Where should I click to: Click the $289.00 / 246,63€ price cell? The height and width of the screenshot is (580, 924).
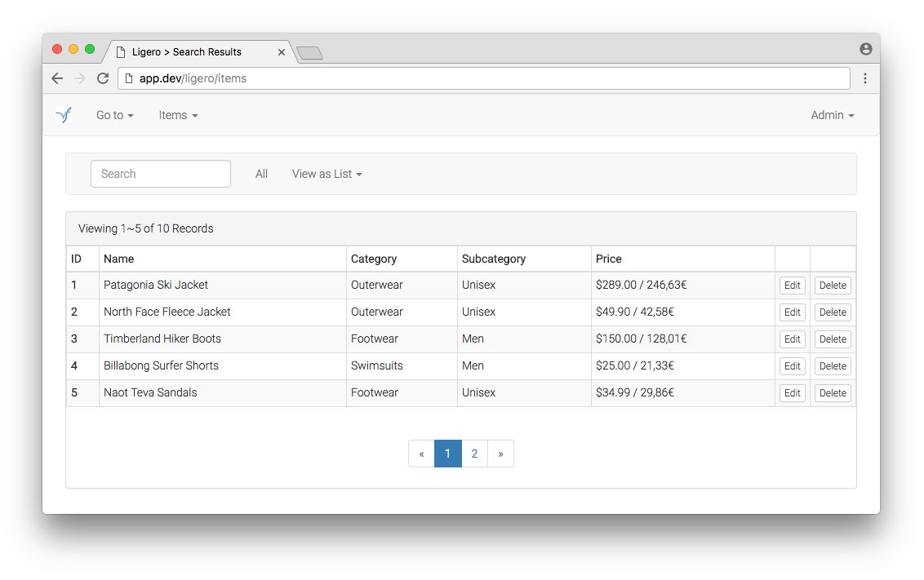pyautogui.click(x=683, y=285)
